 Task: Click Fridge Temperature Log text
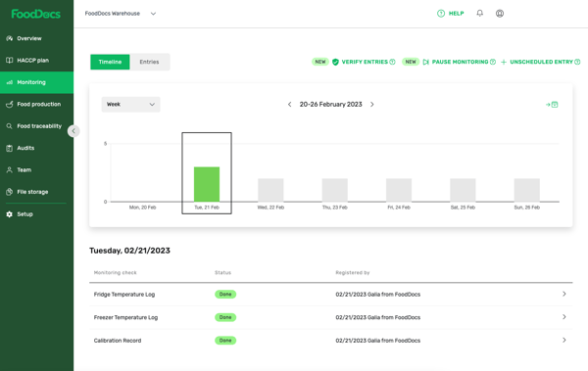124,295
